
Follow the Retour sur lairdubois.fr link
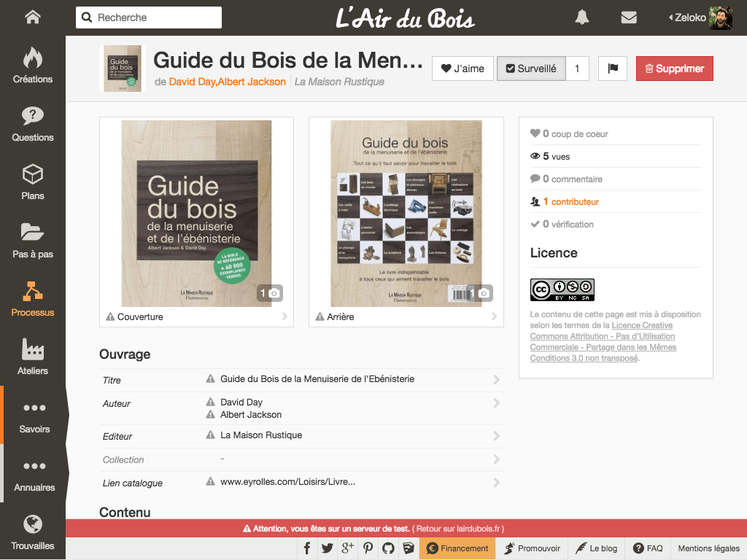tap(458, 529)
